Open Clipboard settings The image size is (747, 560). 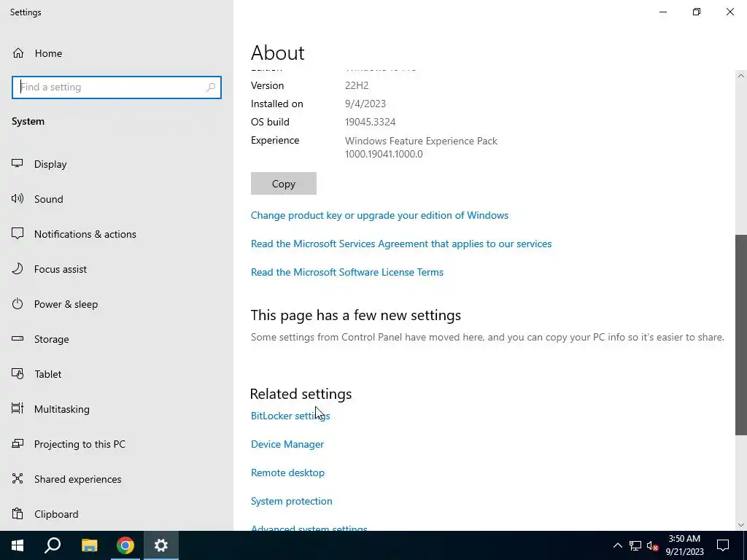[45, 514]
